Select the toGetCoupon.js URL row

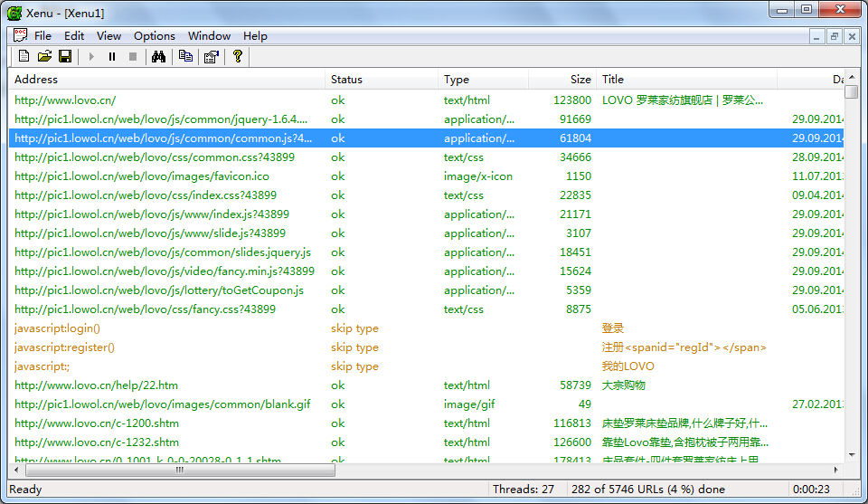[426, 290]
